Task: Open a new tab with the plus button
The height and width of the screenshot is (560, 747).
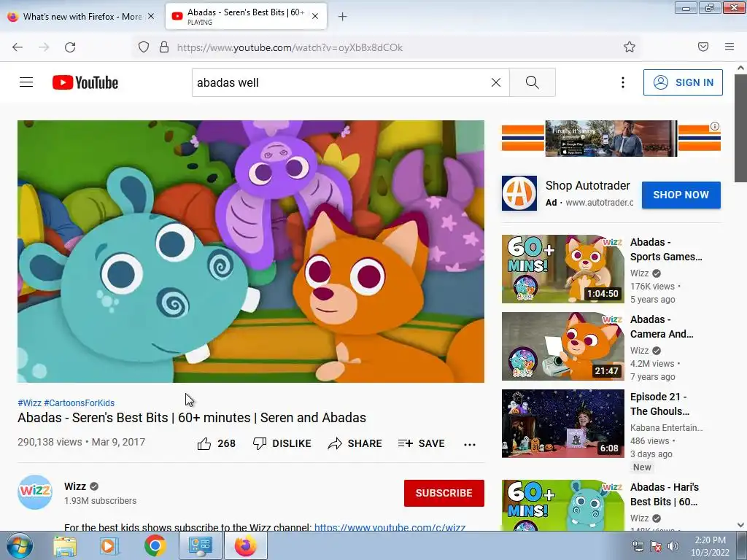Action: tap(343, 16)
